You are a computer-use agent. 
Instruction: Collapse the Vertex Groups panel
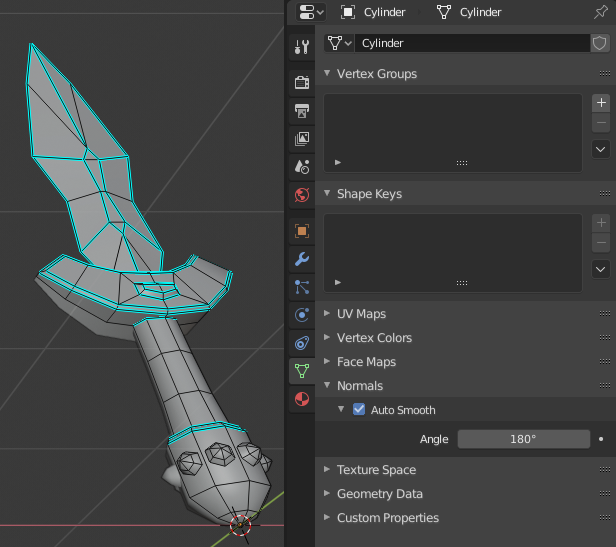coord(327,73)
